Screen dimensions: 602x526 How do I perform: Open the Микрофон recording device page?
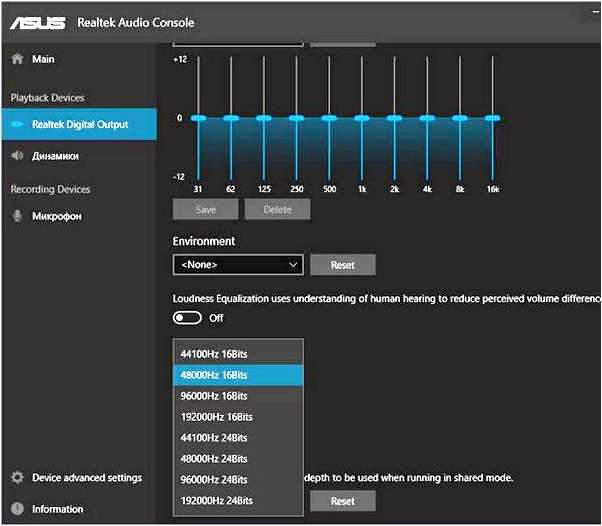pos(79,216)
